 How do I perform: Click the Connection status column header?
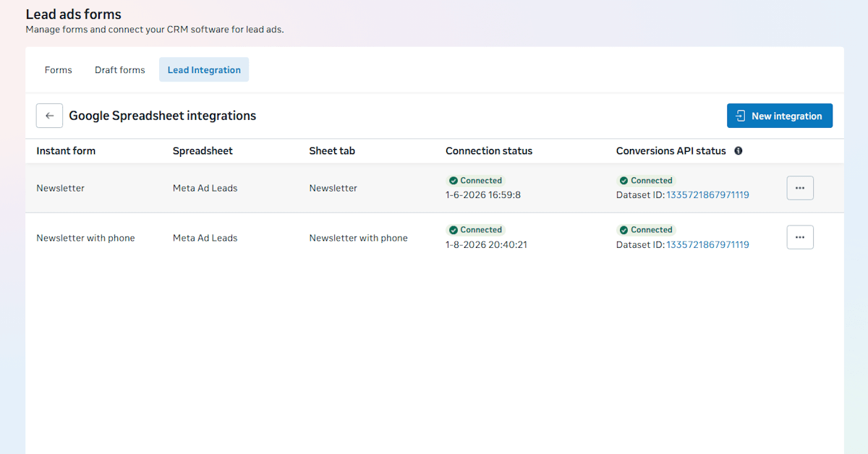coord(489,151)
